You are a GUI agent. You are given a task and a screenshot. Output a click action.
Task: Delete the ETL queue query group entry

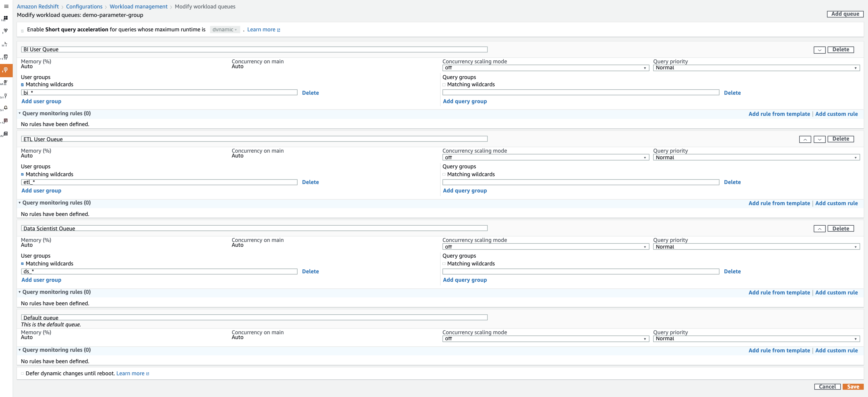coord(732,182)
